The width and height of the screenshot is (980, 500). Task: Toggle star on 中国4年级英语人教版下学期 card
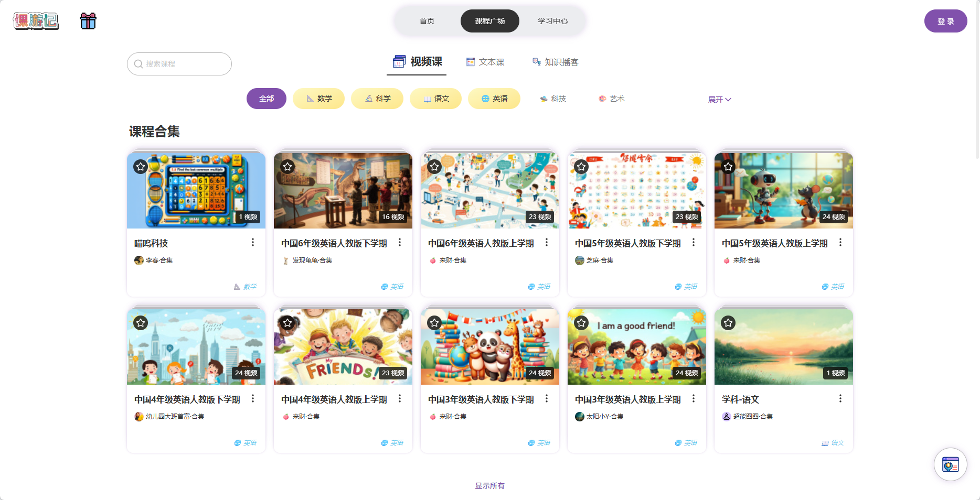(141, 323)
